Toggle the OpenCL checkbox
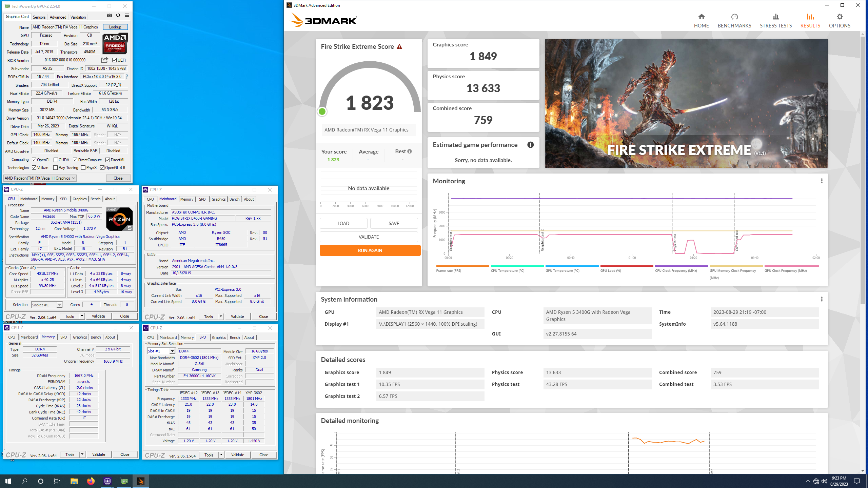Image resolution: width=868 pixels, height=488 pixels. (x=34, y=160)
